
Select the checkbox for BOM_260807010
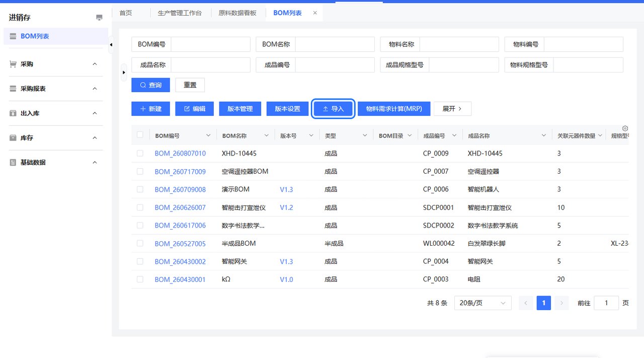tap(140, 153)
